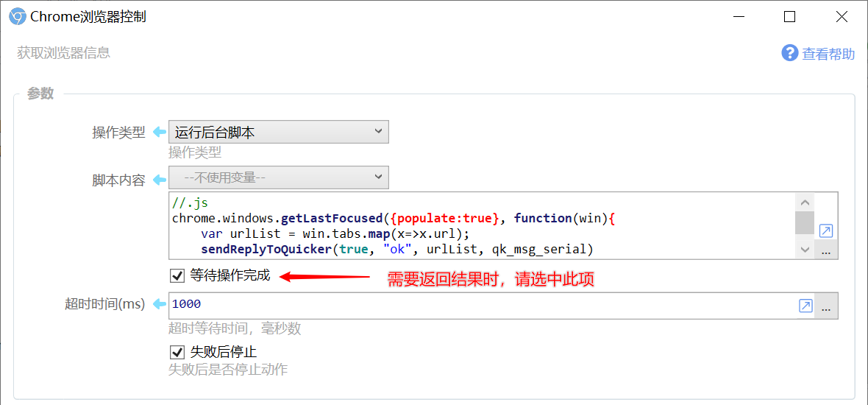Click the variable arrow beside 超时时间(ms)

pyautogui.click(x=159, y=303)
